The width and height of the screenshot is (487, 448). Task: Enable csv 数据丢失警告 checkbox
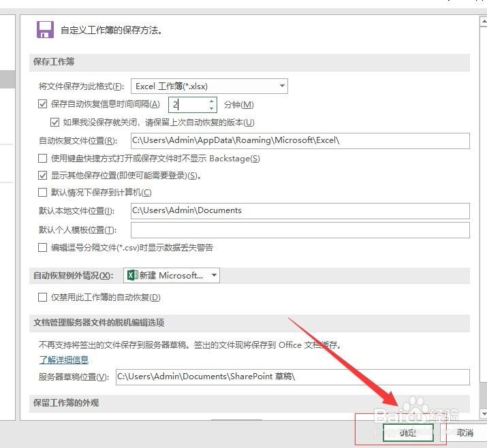[42, 247]
